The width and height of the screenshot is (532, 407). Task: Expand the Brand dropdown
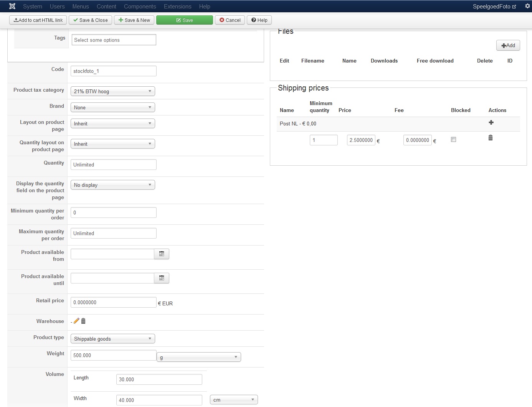pos(113,107)
